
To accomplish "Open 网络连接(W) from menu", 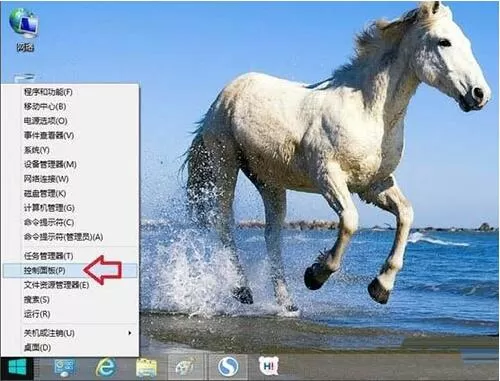I will coord(71,179).
